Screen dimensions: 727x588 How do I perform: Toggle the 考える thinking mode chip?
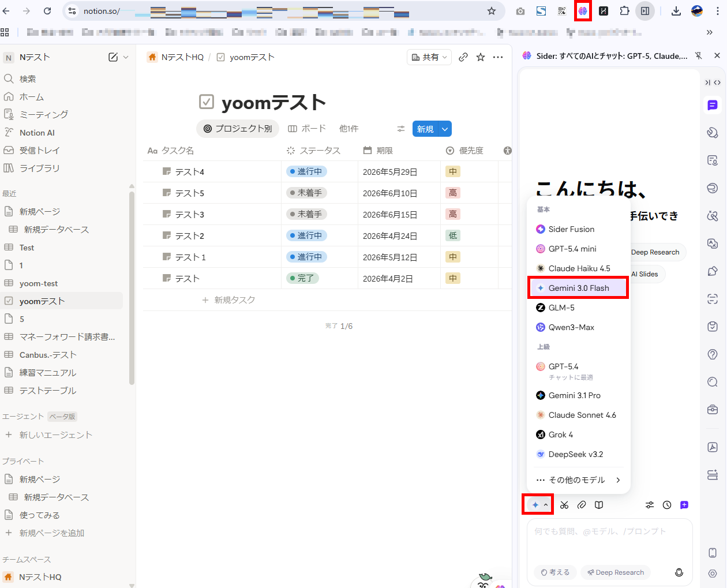point(556,572)
